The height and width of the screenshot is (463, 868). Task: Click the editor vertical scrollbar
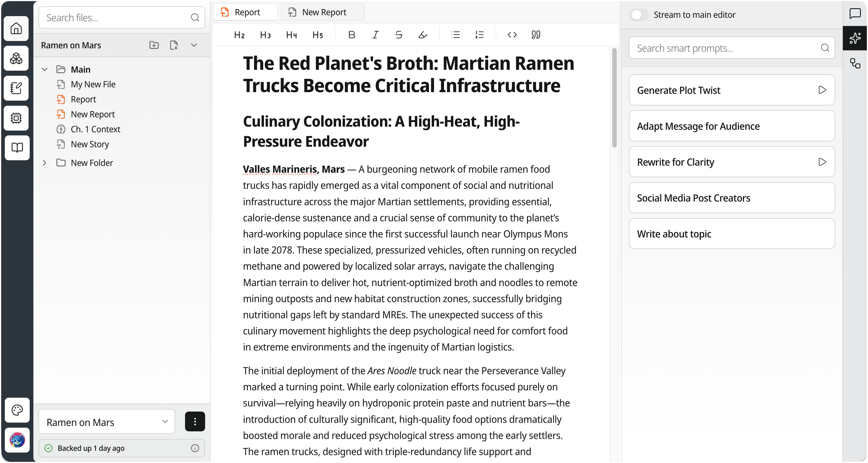click(x=614, y=98)
